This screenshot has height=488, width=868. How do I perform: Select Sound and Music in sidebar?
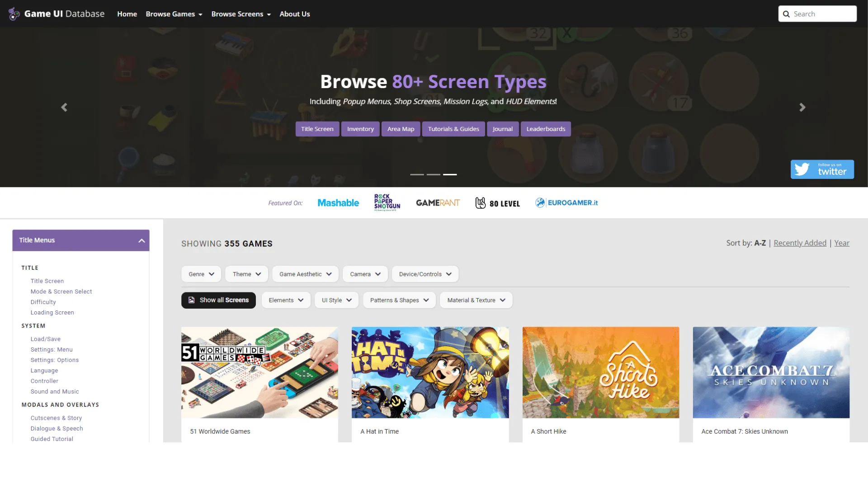55,391
